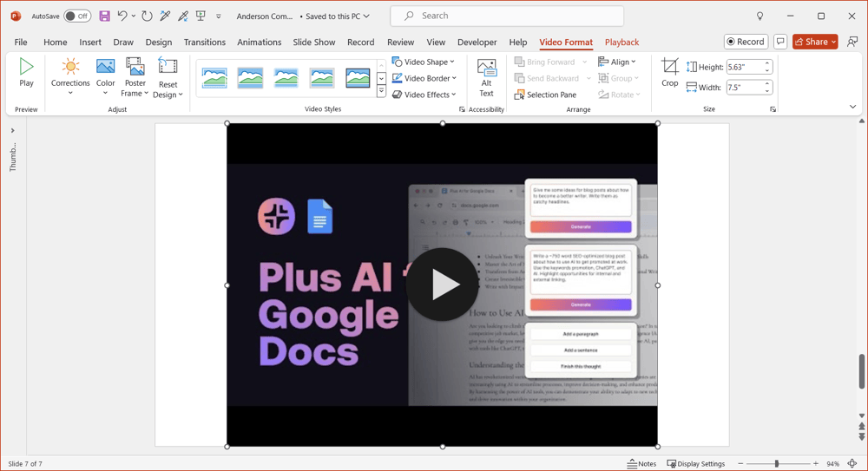Click the Height input field
The height and width of the screenshot is (471, 868).
(745, 67)
